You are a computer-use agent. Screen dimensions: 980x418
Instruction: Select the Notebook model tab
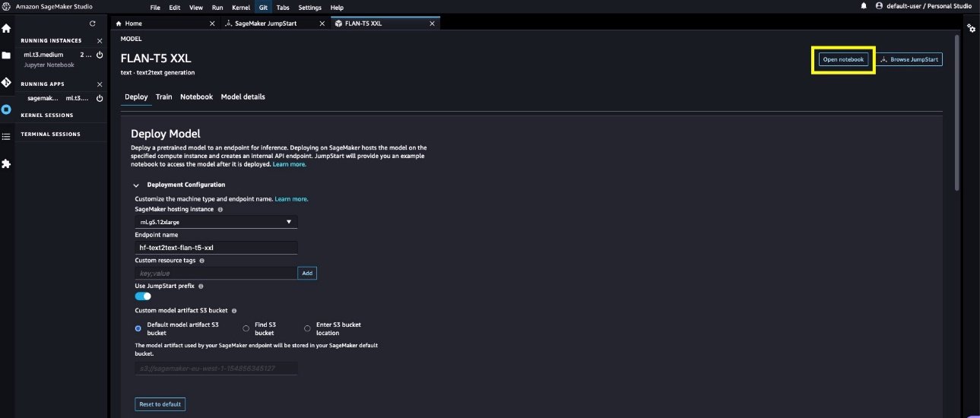[197, 97]
